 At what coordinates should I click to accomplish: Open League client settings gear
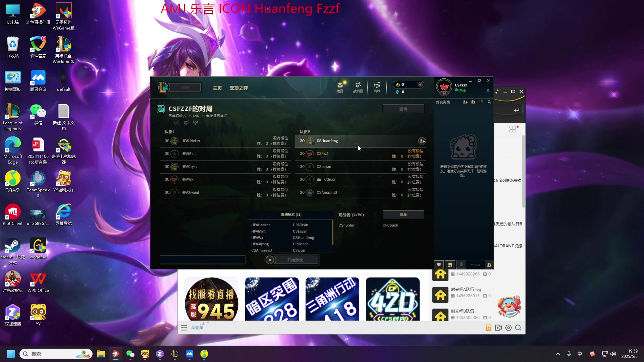point(479,80)
